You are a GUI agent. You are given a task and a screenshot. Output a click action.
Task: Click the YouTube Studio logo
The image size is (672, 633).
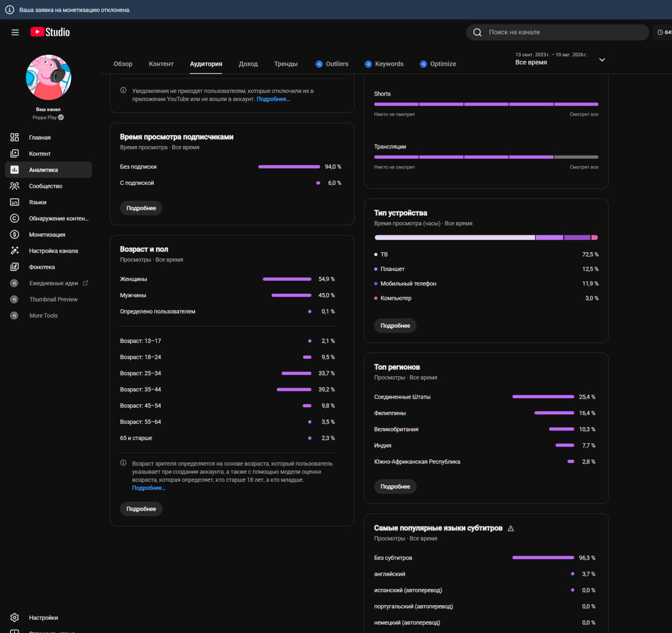50,32
